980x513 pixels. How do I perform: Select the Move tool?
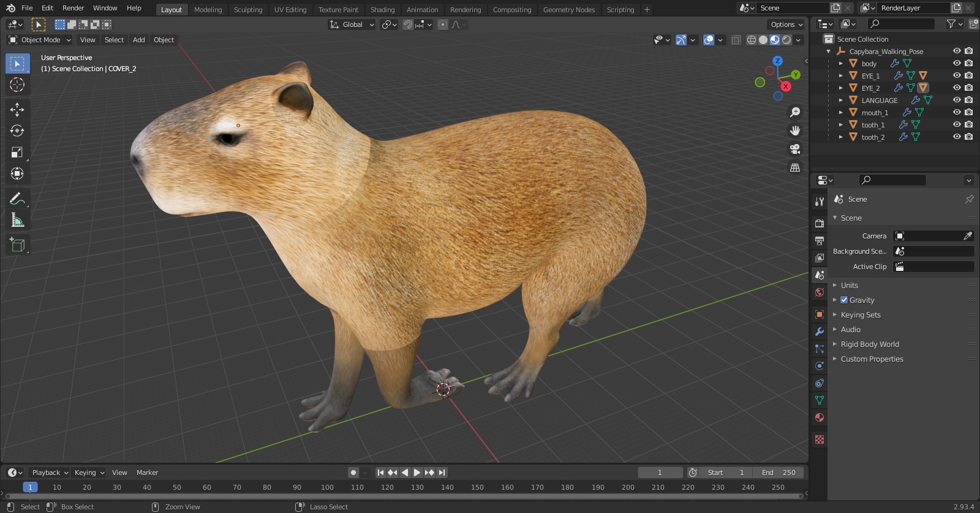[17, 110]
